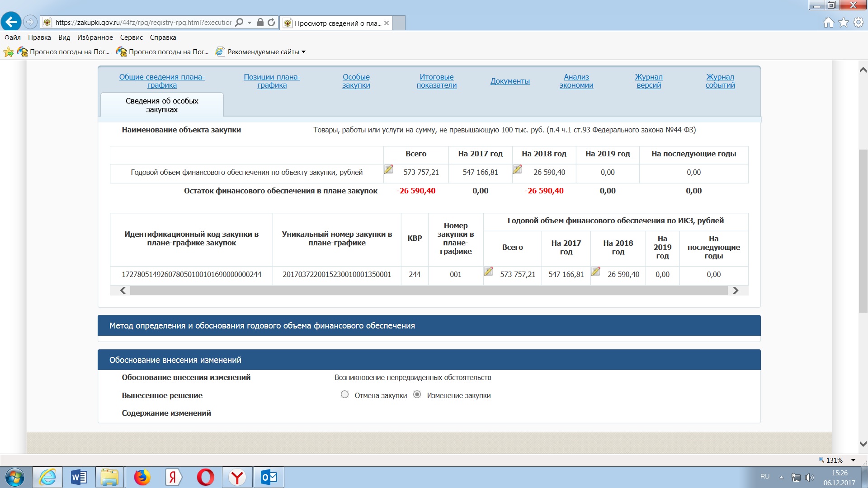Open Word from the taskbar
The image size is (868, 488).
point(79,477)
